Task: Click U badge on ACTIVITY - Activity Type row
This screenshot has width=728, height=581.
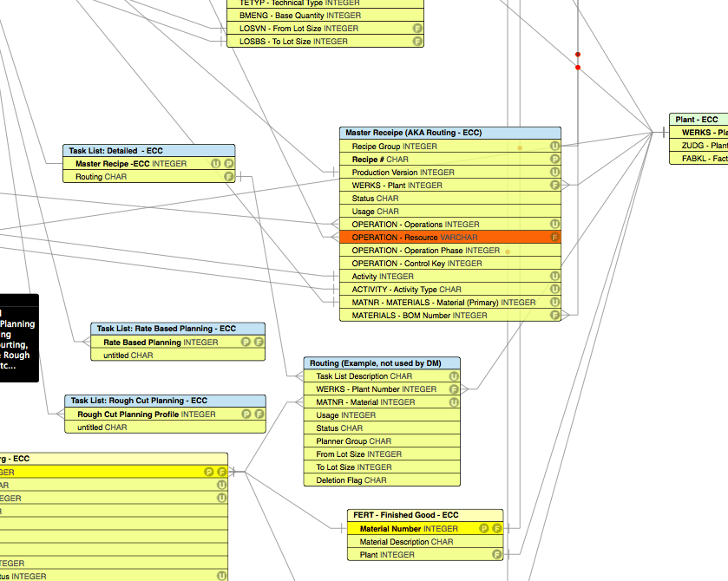Action: (554, 289)
